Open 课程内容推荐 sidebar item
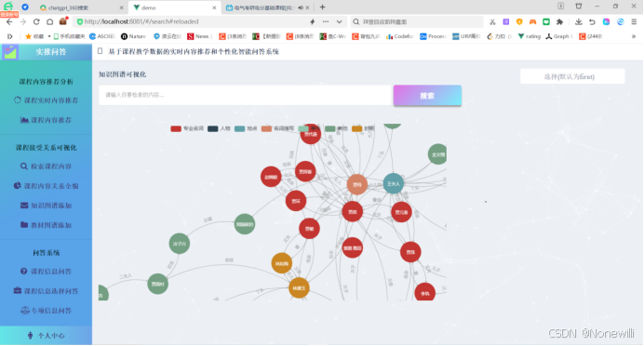The width and height of the screenshot is (644, 346). click(46, 120)
